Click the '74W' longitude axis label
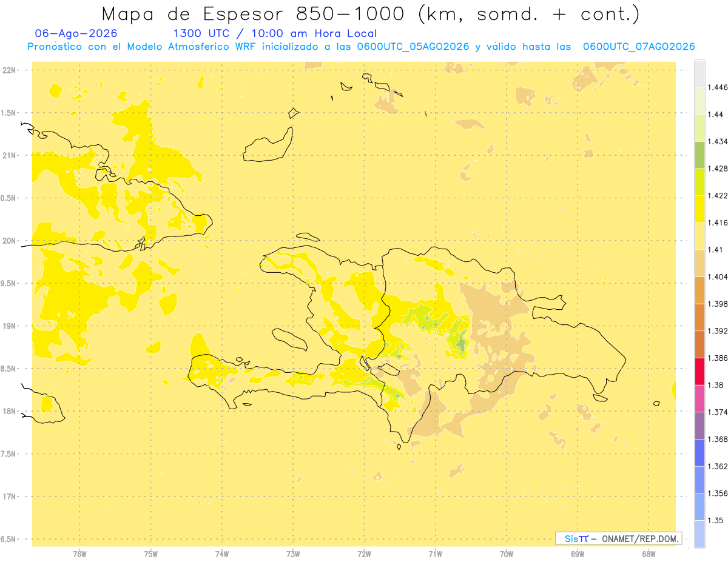Viewport: 728px width, 562px height. [222, 554]
